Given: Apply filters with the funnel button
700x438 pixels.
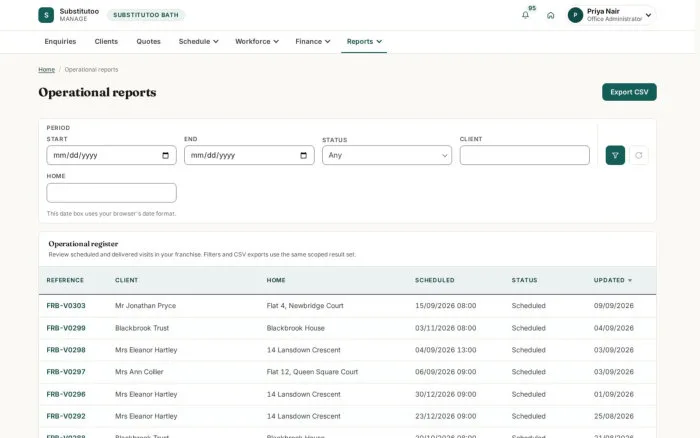Looking at the screenshot, I should click(x=615, y=155).
